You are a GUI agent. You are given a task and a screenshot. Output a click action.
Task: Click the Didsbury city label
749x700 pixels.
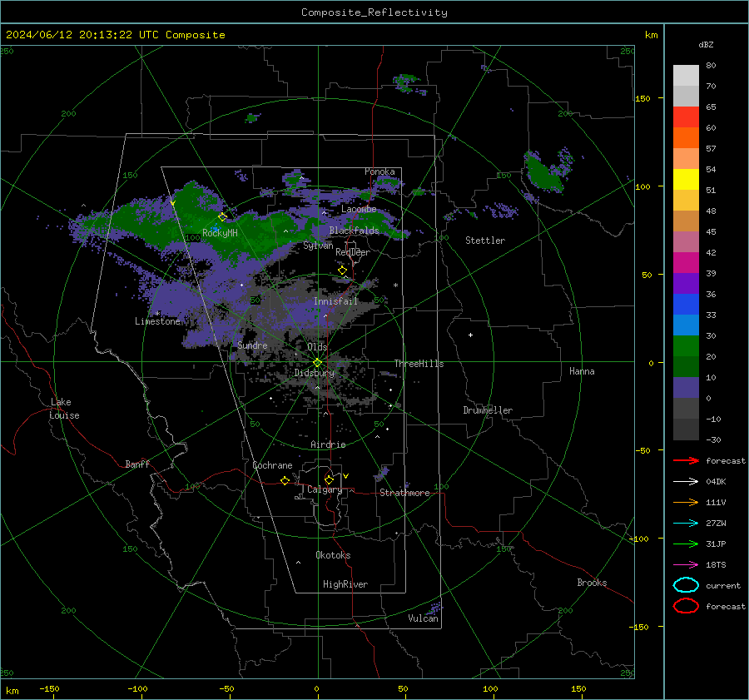coord(315,373)
